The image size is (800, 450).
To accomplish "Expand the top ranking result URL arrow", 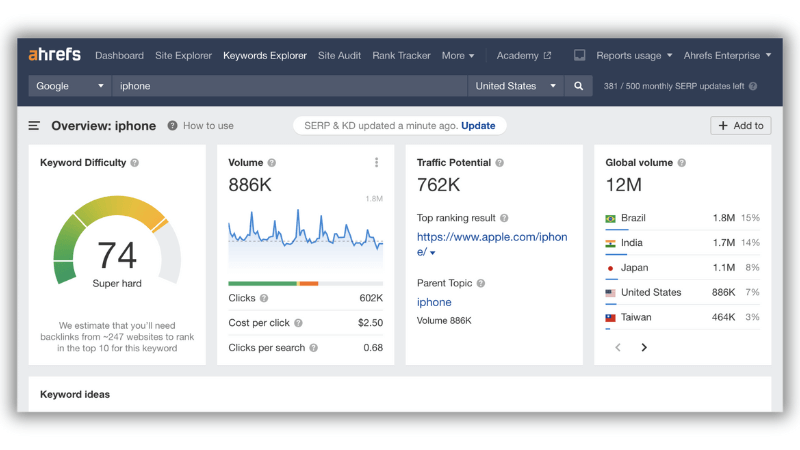I will point(433,253).
